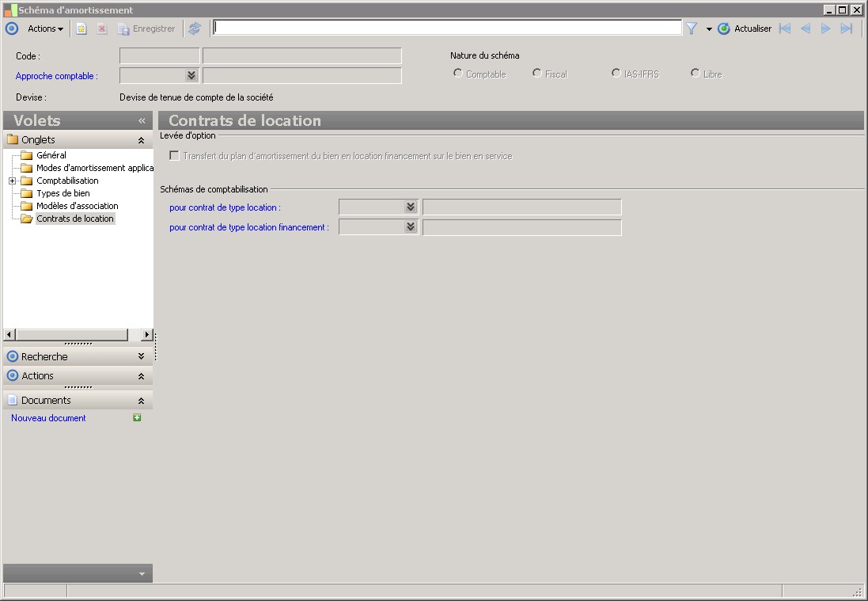Select the Libre radio button

click(696, 73)
